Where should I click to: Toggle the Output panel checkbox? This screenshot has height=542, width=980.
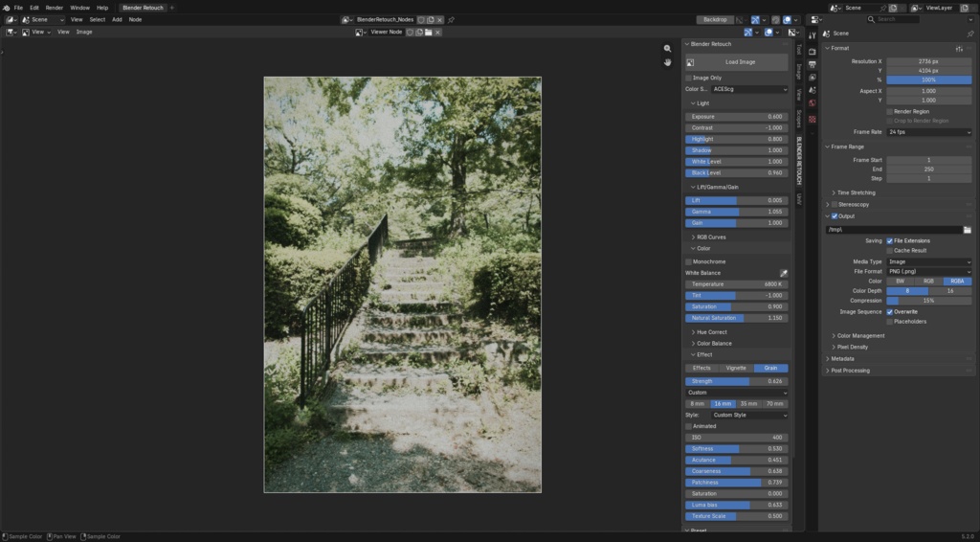pyautogui.click(x=835, y=216)
